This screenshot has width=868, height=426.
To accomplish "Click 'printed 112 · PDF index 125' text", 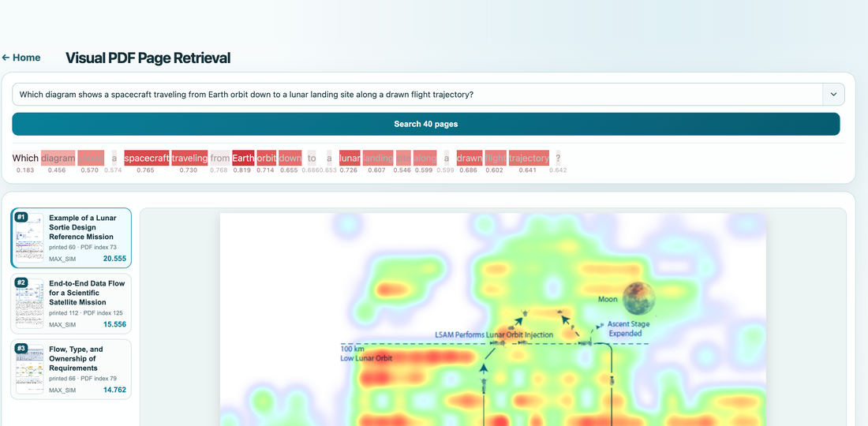I will (x=86, y=313).
